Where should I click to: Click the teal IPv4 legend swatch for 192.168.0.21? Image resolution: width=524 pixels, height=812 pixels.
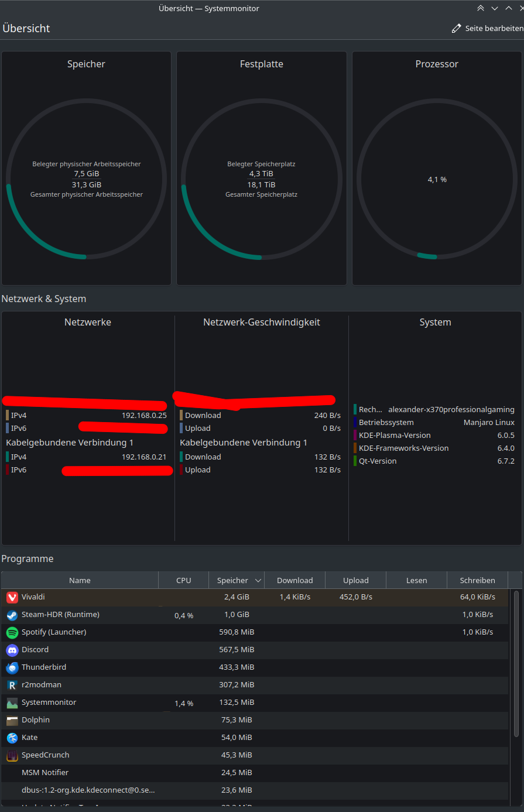pos(8,457)
